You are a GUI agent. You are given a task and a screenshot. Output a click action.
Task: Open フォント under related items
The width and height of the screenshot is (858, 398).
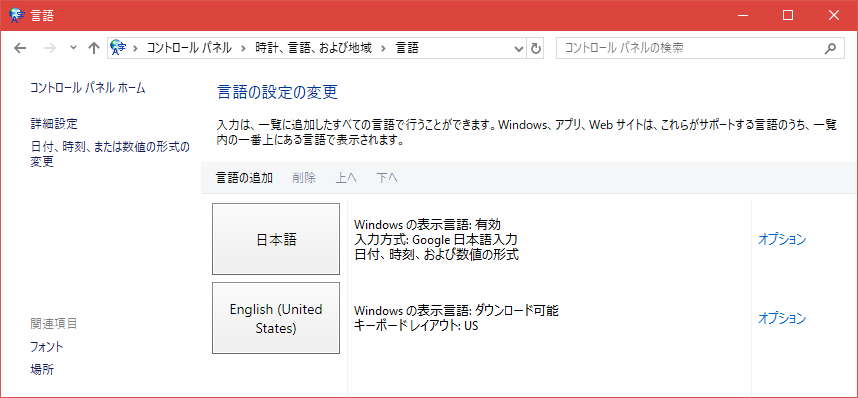[47, 347]
